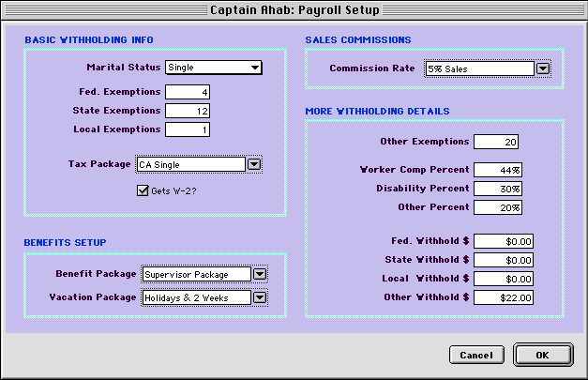
Task: Focus the Other Exemptions field
Action: [496, 142]
